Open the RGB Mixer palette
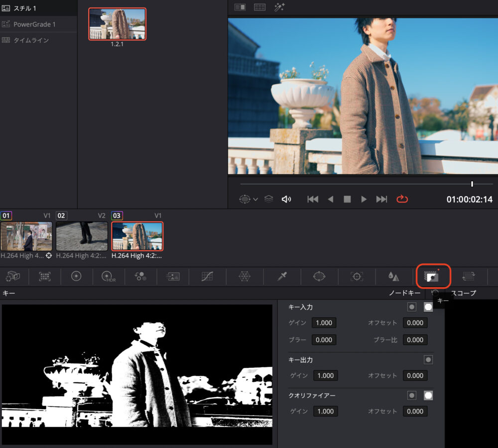The height and width of the screenshot is (448, 498). 140,276
